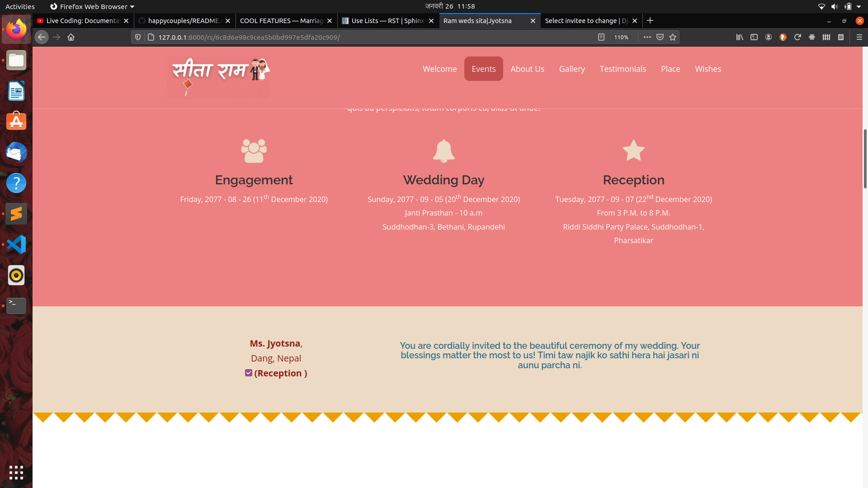Close the COOL FEATURES tab
The width and height of the screenshot is (868, 488).
(x=330, y=21)
